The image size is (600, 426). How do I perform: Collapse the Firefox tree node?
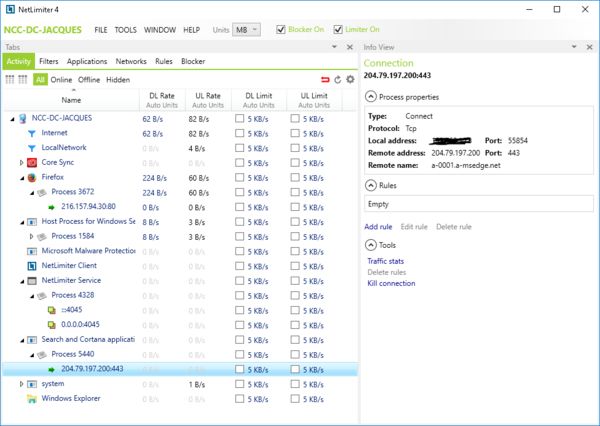22,178
